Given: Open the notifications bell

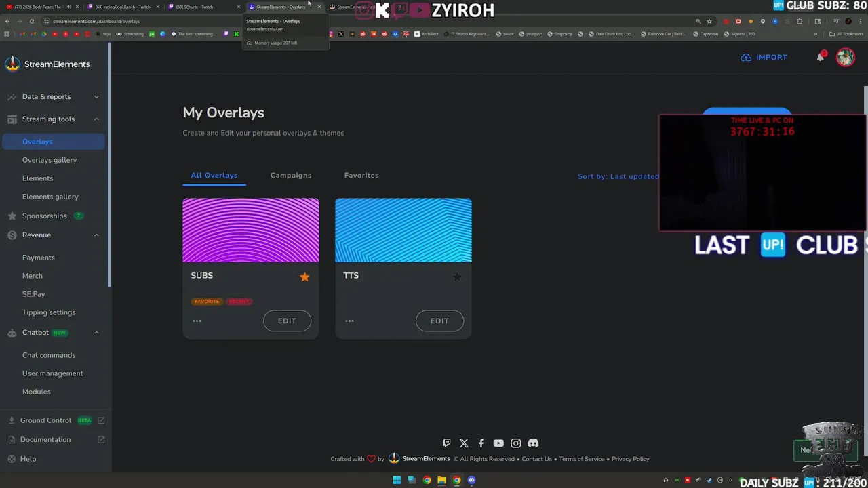Looking at the screenshot, I should (x=821, y=57).
